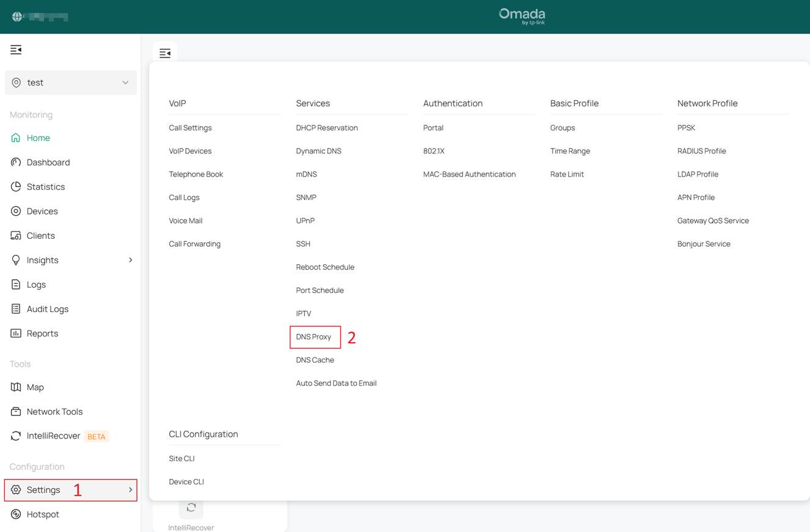Collapse the left sidebar with the toggle icon
The width and height of the screenshot is (810, 532).
click(16, 49)
